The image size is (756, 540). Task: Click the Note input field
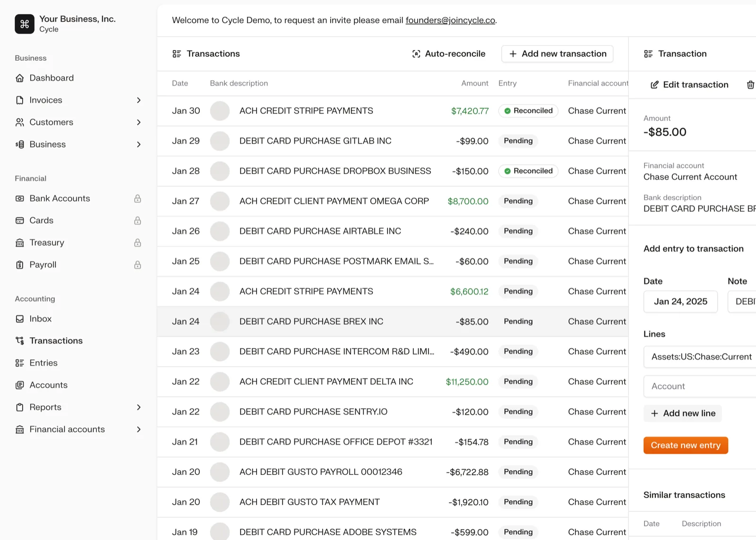742,302
